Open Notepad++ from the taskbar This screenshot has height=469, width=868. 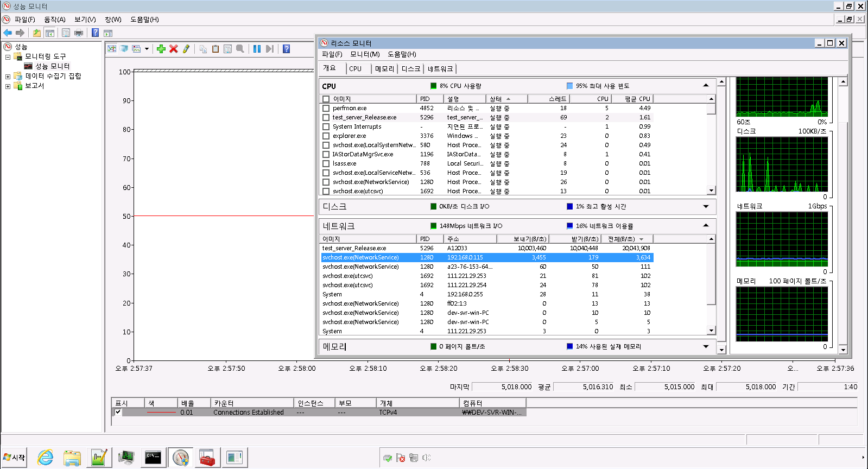coord(99,458)
